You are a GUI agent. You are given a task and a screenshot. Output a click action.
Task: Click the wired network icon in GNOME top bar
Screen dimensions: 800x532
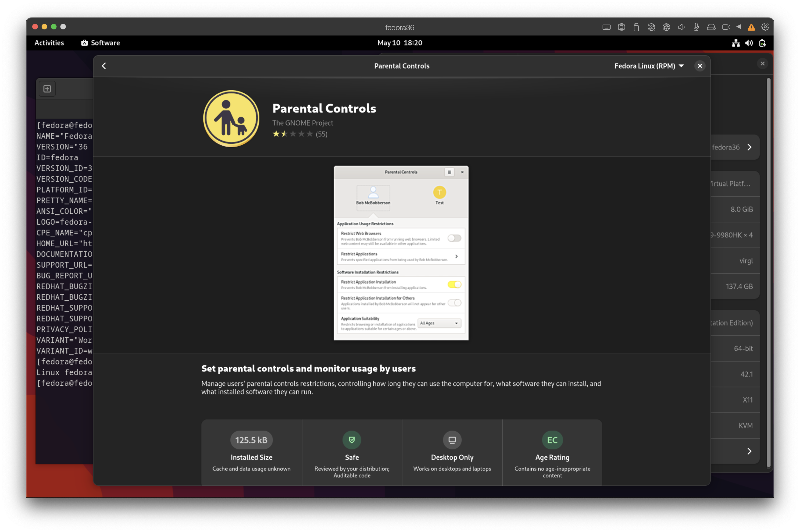[x=736, y=43]
